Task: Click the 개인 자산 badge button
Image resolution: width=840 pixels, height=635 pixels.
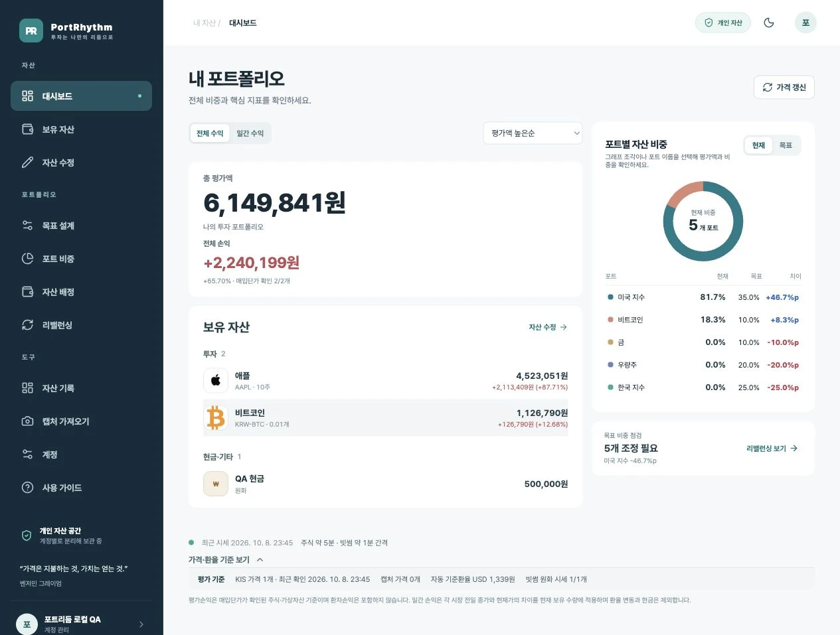Action: tap(723, 23)
